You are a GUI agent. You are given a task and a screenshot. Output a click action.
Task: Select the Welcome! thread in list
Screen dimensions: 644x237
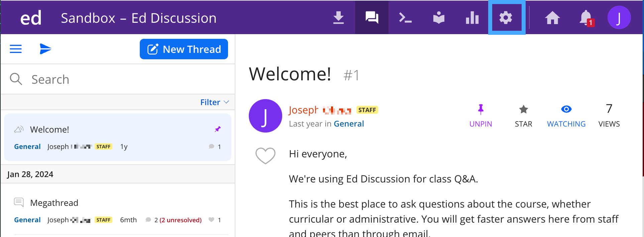click(118, 137)
